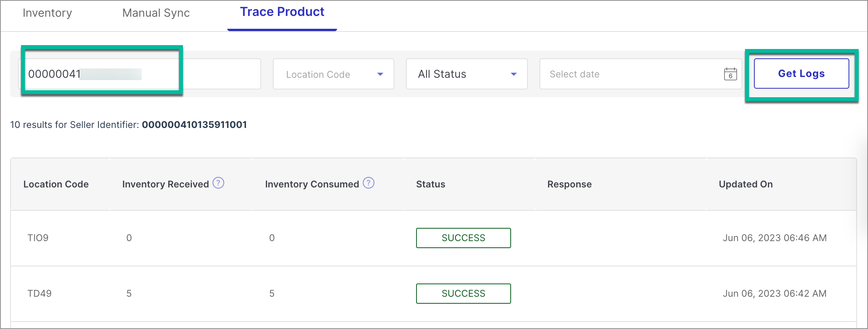Click the SUCCESS status badge for TIO9

(x=464, y=238)
